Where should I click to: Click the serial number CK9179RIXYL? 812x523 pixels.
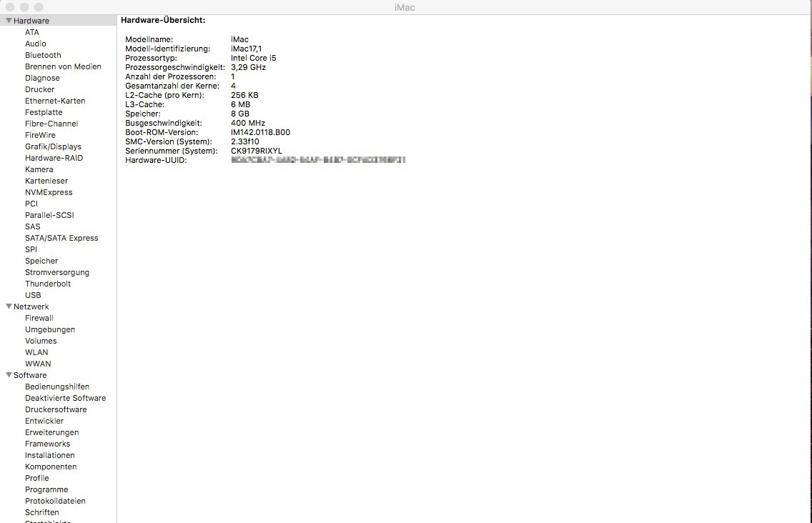pyautogui.click(x=257, y=151)
